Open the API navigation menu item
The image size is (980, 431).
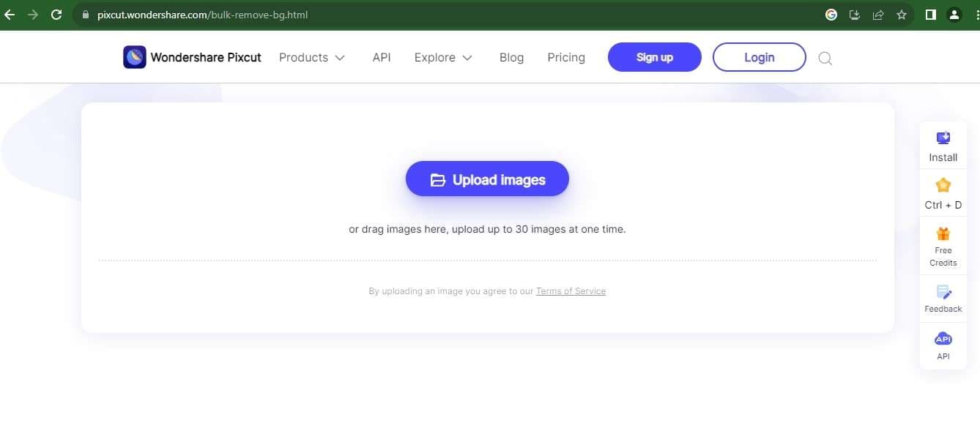point(382,58)
